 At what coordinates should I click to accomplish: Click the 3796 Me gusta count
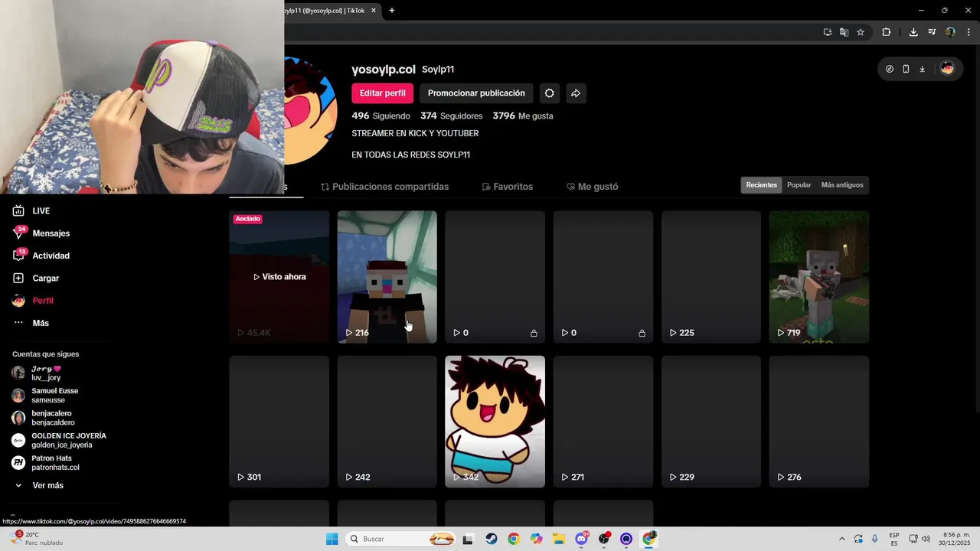pyautogui.click(x=523, y=116)
